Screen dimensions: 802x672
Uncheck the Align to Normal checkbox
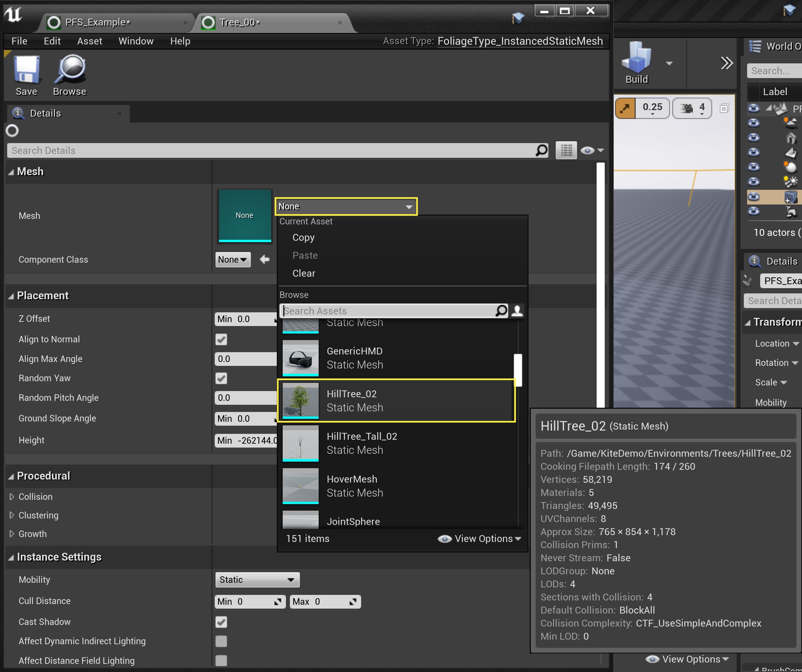[221, 339]
